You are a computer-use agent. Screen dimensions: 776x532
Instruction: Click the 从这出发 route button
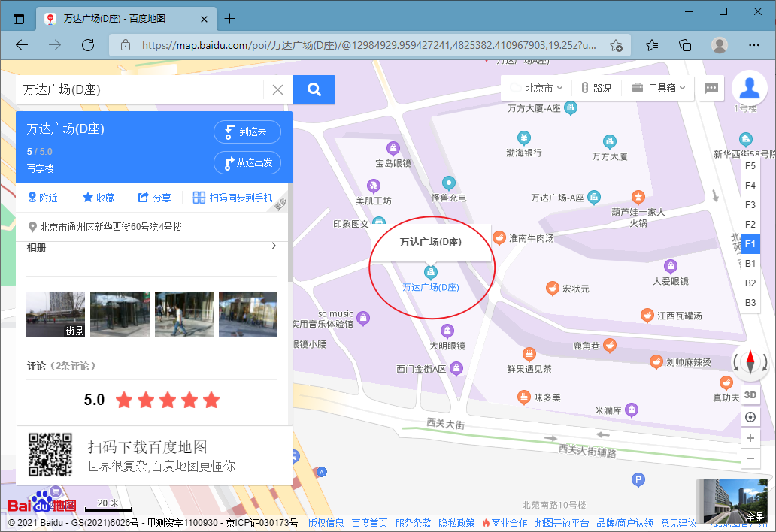247,162
